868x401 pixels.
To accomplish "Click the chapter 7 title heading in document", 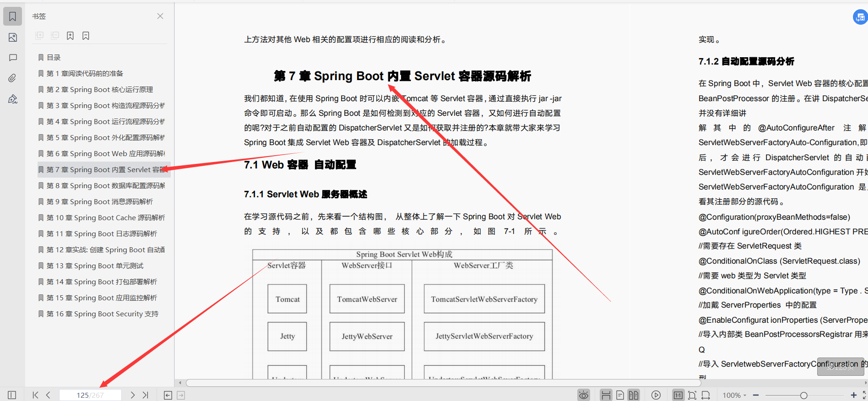I will coord(402,76).
